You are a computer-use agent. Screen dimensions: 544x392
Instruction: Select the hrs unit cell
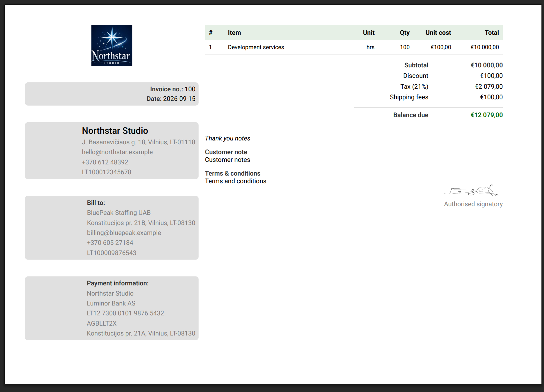tap(370, 47)
